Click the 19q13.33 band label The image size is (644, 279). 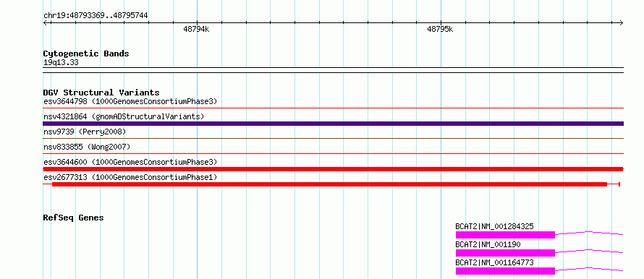point(61,63)
